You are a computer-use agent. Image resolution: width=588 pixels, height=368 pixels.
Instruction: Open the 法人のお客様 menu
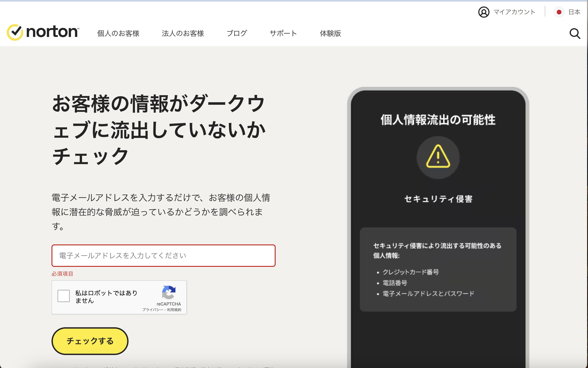pos(183,33)
